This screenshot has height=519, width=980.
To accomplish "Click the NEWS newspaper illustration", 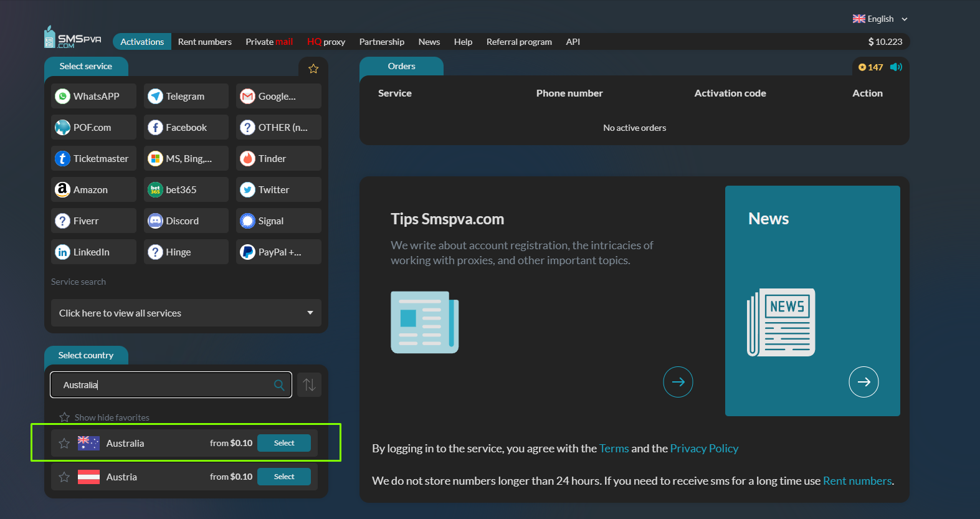I will click(x=781, y=322).
